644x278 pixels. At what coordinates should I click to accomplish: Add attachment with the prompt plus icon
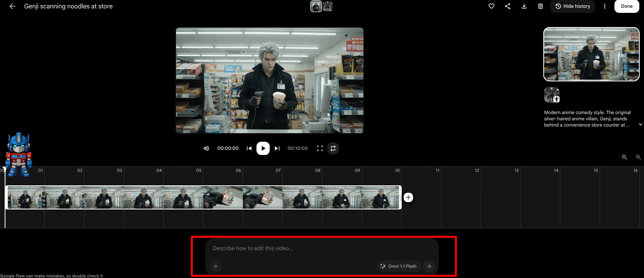coord(216,266)
